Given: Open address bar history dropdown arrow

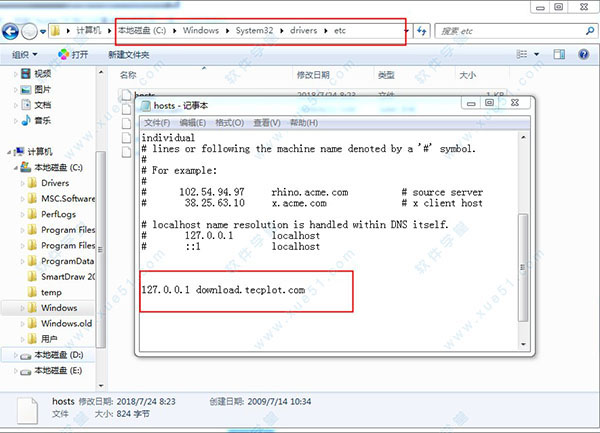Looking at the screenshot, I should (405, 31).
